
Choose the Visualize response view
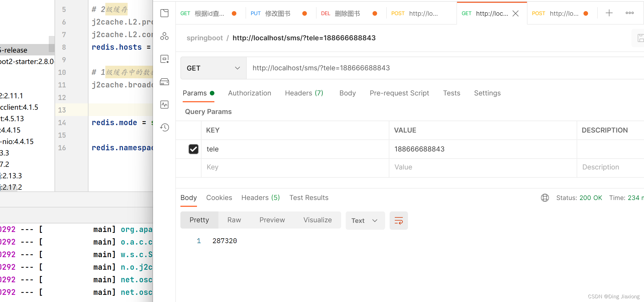tap(317, 220)
